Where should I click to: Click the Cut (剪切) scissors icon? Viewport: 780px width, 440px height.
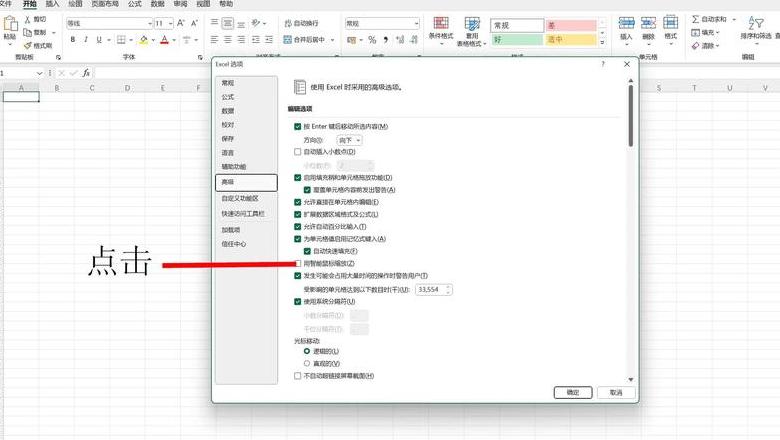(x=28, y=19)
